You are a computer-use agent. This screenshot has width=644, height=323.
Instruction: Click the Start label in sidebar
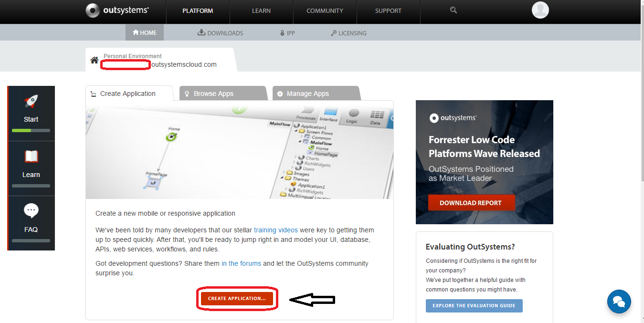[31, 119]
